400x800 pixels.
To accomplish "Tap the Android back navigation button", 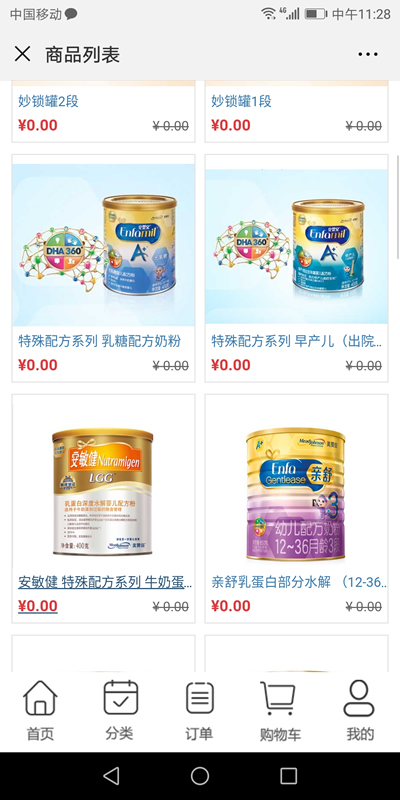I will point(111,776).
